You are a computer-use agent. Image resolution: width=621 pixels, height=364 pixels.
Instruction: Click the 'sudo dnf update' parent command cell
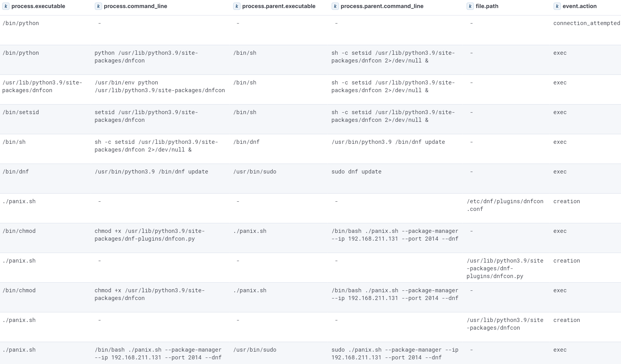356,172
